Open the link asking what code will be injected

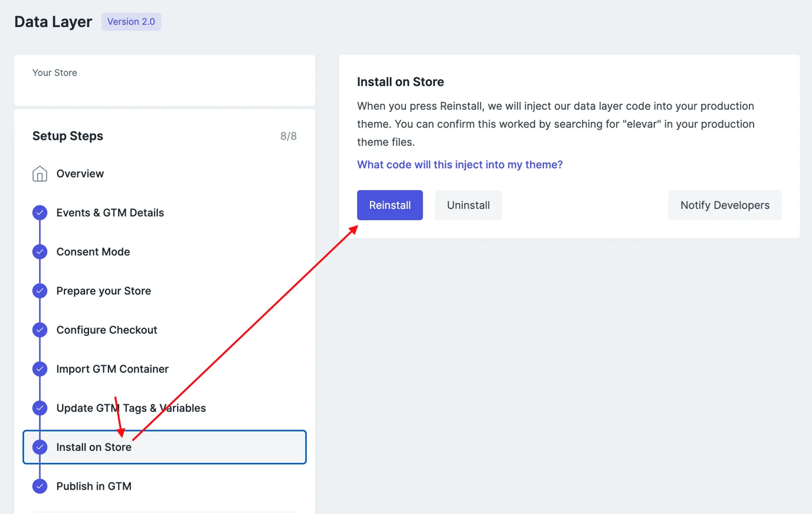(460, 164)
